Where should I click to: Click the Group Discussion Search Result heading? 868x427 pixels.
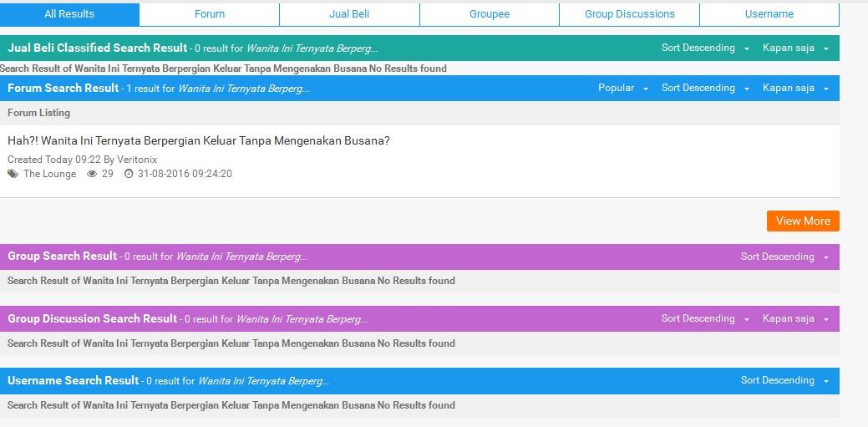click(93, 319)
